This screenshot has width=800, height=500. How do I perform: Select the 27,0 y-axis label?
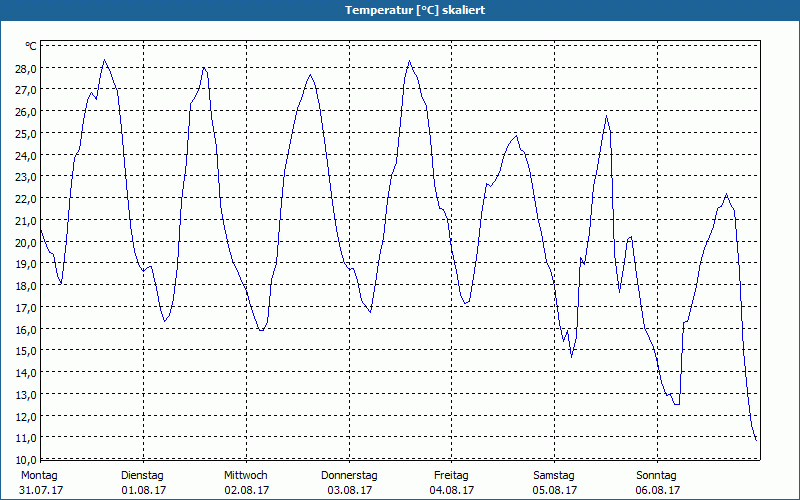[x=26, y=90]
